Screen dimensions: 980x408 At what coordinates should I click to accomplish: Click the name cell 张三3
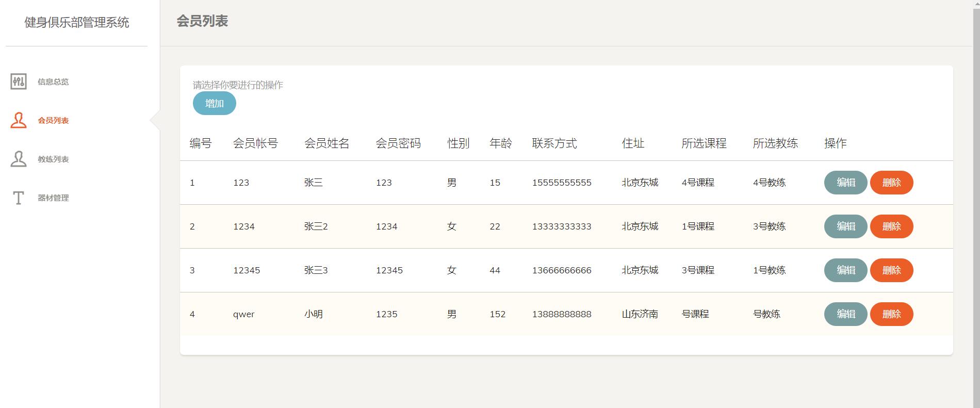point(316,270)
